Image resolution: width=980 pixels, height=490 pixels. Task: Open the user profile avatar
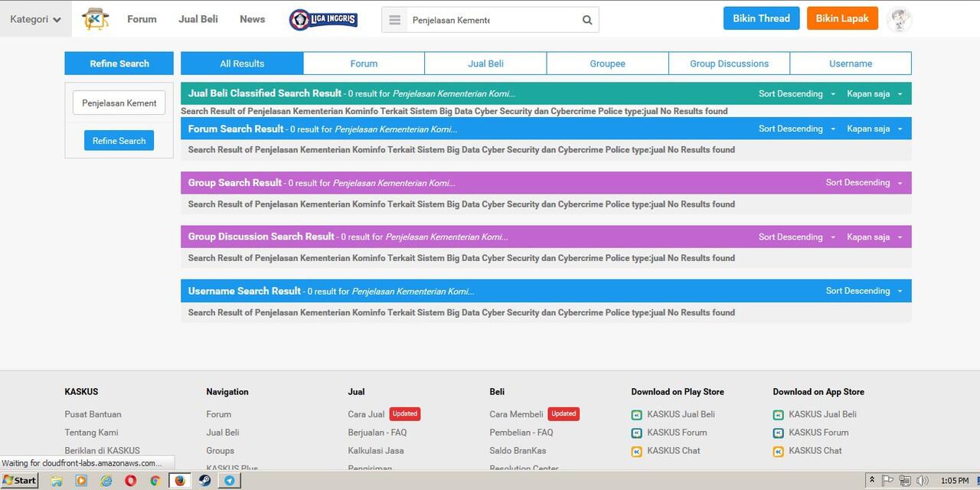point(899,19)
